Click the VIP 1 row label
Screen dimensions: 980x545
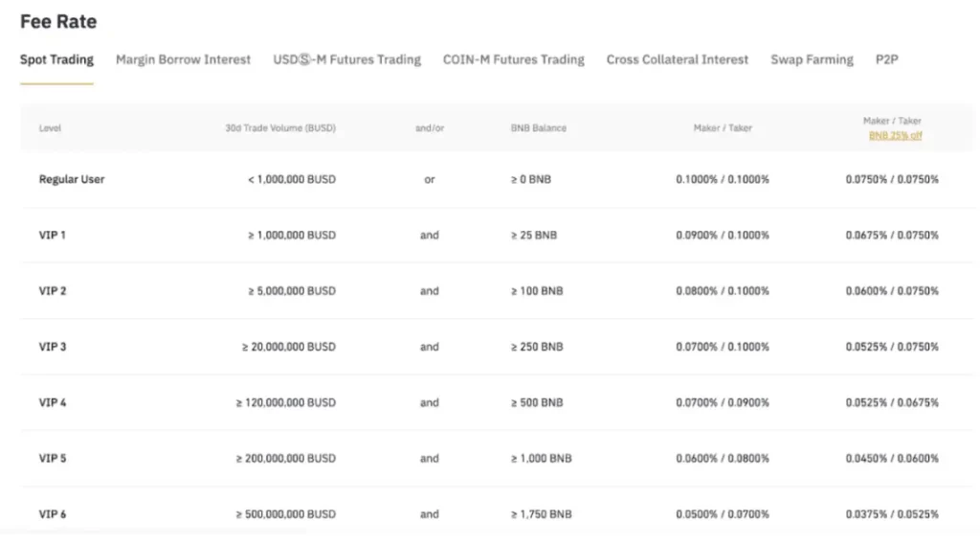tap(53, 236)
